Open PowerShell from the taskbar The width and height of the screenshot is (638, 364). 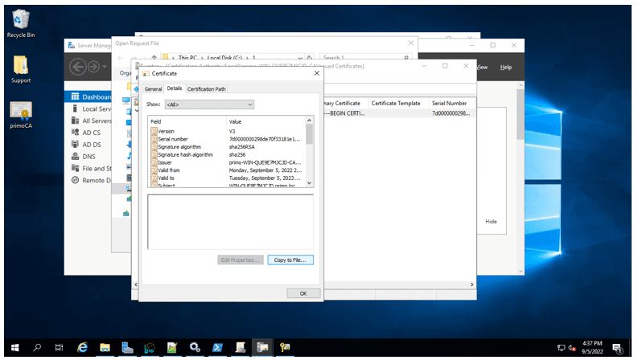pos(217,347)
